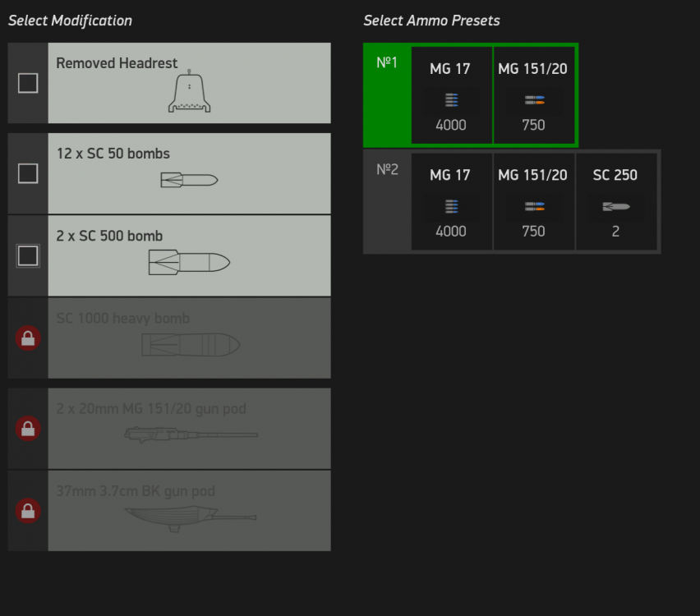Click the 12 x SC 50 bombs label
The height and width of the screenshot is (616, 700).
coord(113,154)
